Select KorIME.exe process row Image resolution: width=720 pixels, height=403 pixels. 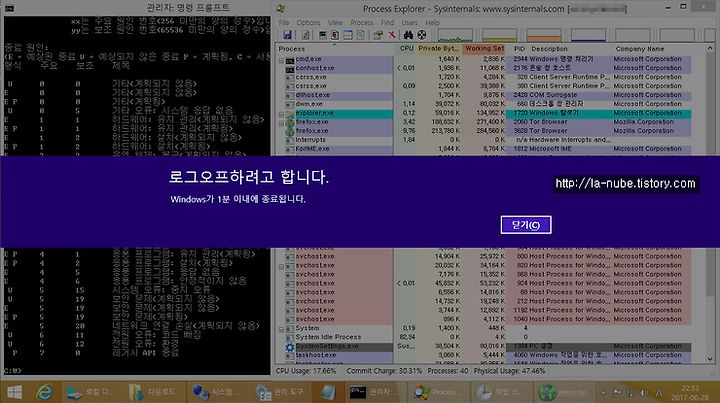tap(484, 149)
